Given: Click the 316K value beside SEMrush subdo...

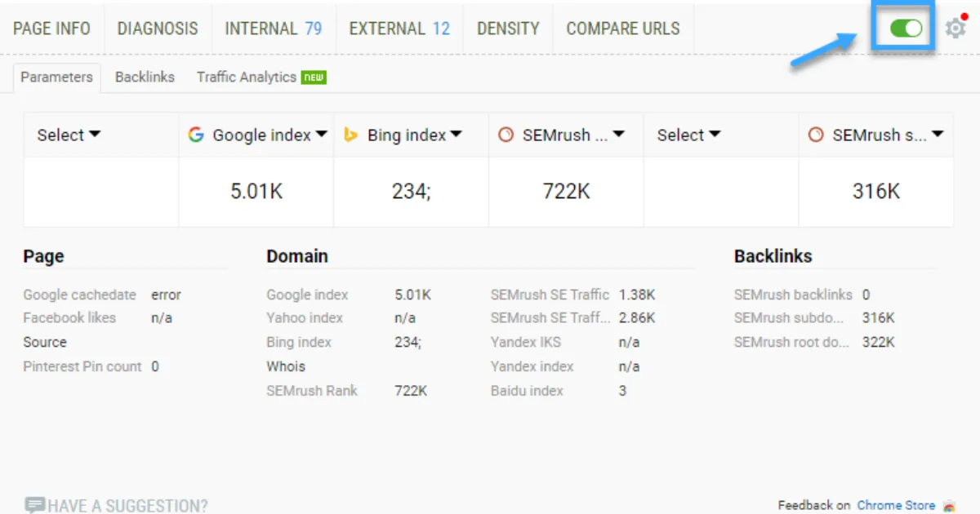Looking at the screenshot, I should click(879, 317).
